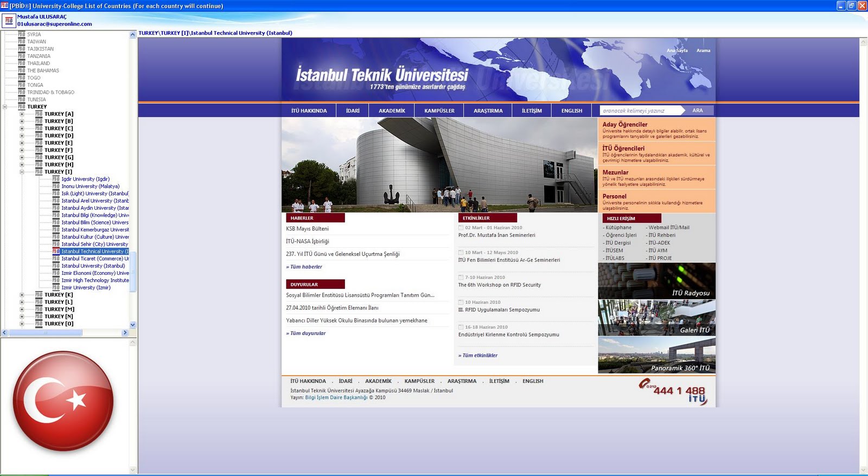The width and height of the screenshot is (868, 476).
Task: Expand the TURKEY [M] node
Action: (22, 310)
